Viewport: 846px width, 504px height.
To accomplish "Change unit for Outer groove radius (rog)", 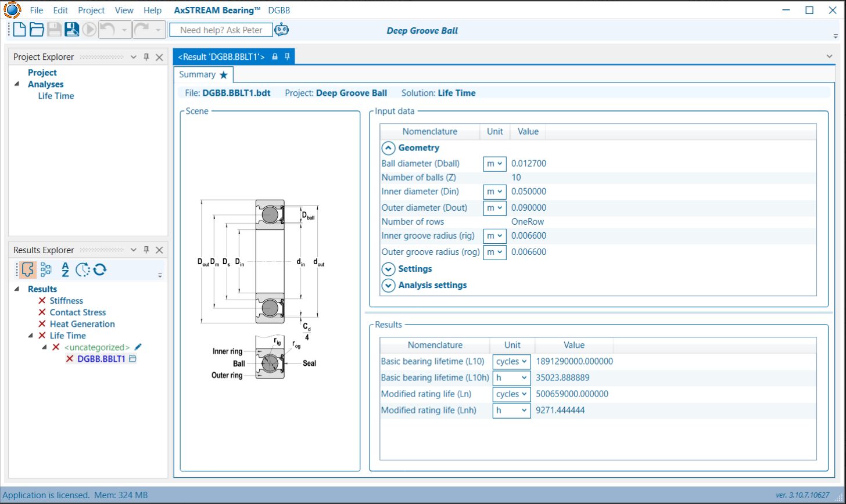I will coord(495,252).
